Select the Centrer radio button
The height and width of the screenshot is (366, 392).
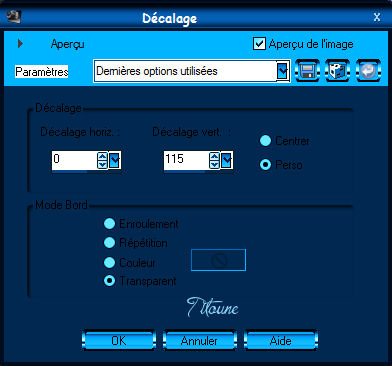265,141
